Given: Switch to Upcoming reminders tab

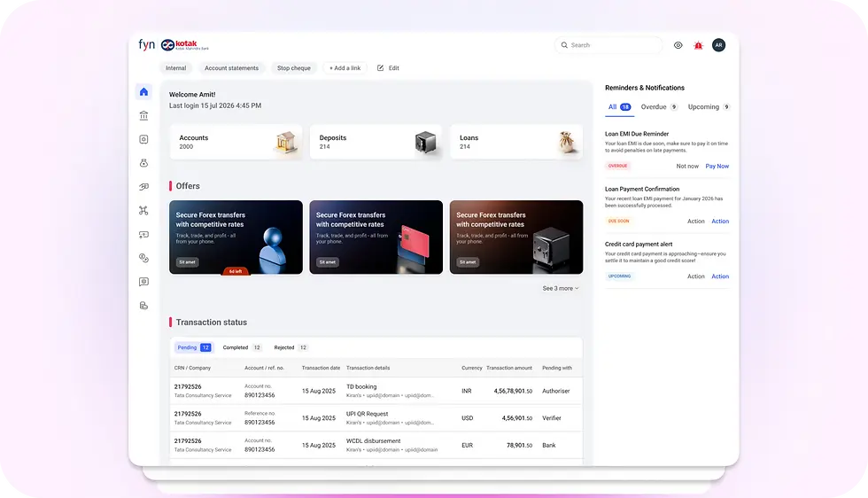Looking at the screenshot, I should click(x=709, y=107).
